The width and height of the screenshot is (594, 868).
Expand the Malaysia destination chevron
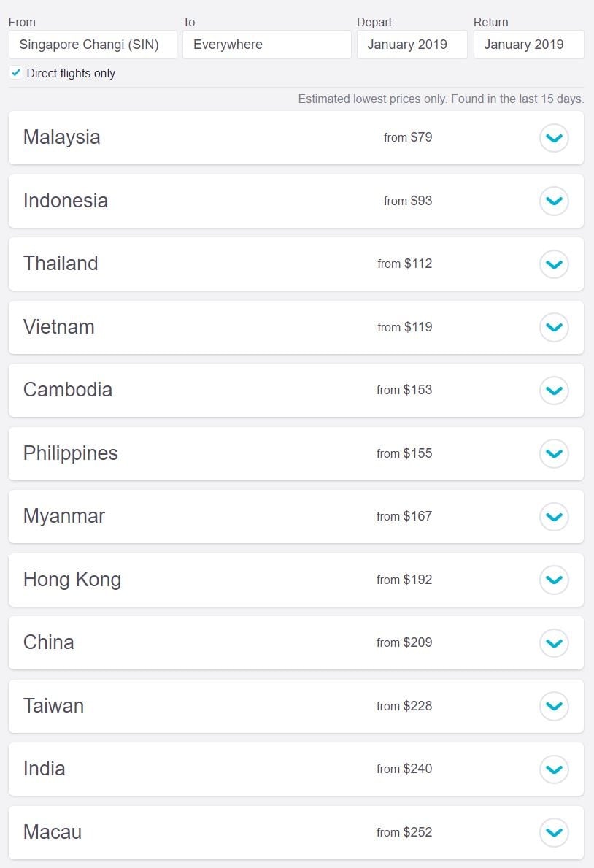(x=554, y=138)
